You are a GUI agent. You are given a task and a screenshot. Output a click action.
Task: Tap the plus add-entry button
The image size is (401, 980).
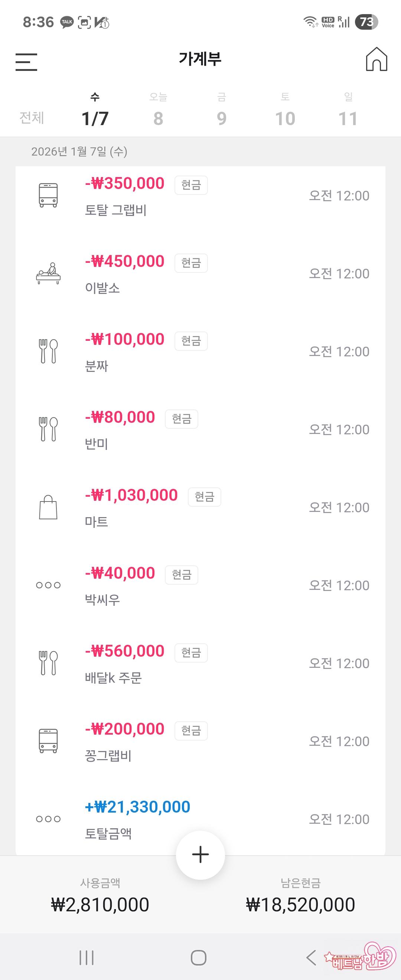(x=200, y=855)
